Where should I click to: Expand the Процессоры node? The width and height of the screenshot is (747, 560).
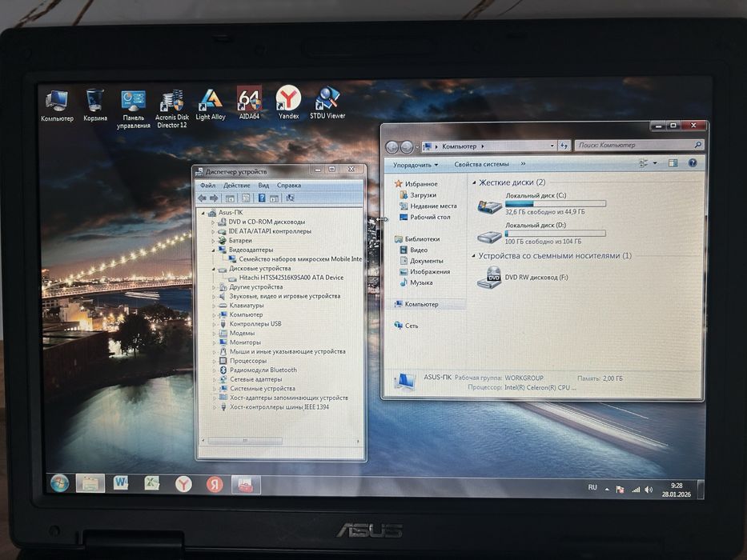tap(214, 361)
